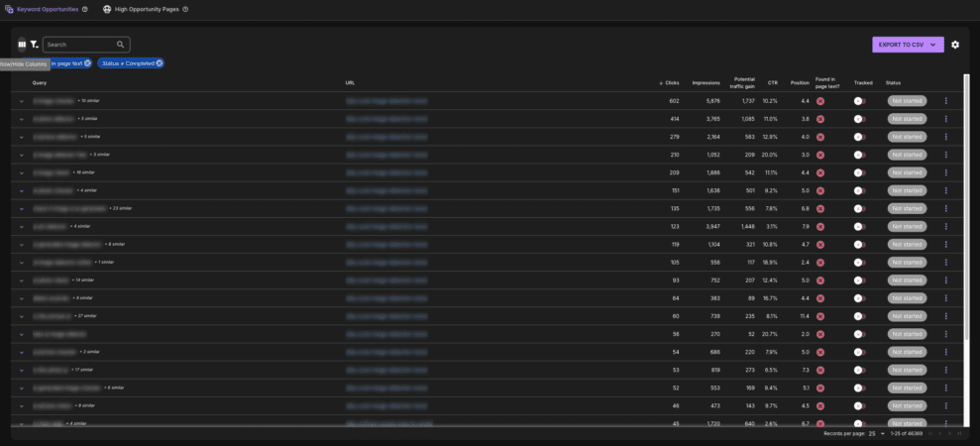Screen dimensions: 980x446
Task: Open the Records per page dropdown
Action: [x=877, y=434]
